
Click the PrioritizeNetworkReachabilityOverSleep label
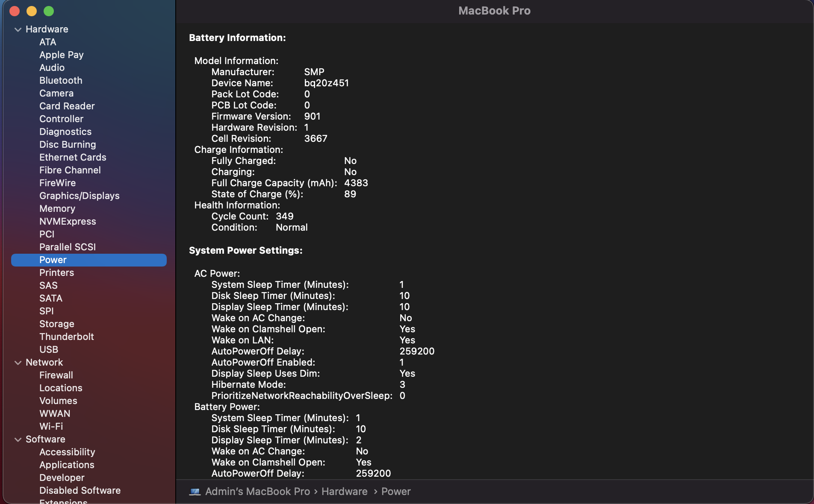[302, 396]
